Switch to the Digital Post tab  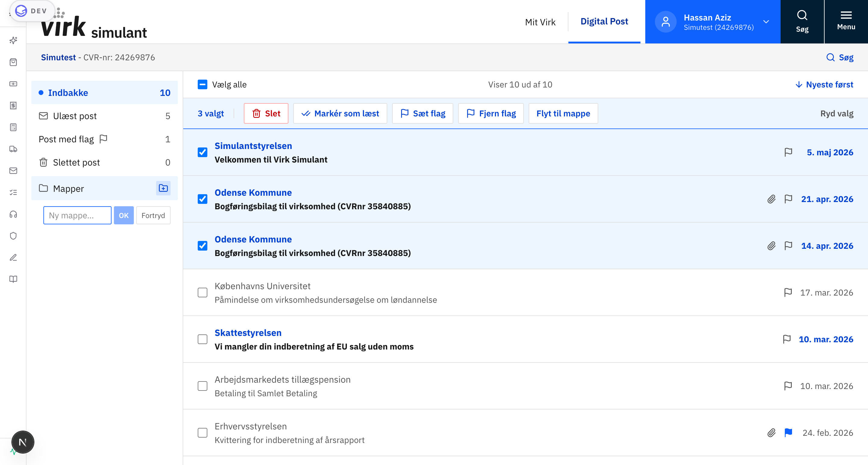pos(604,22)
